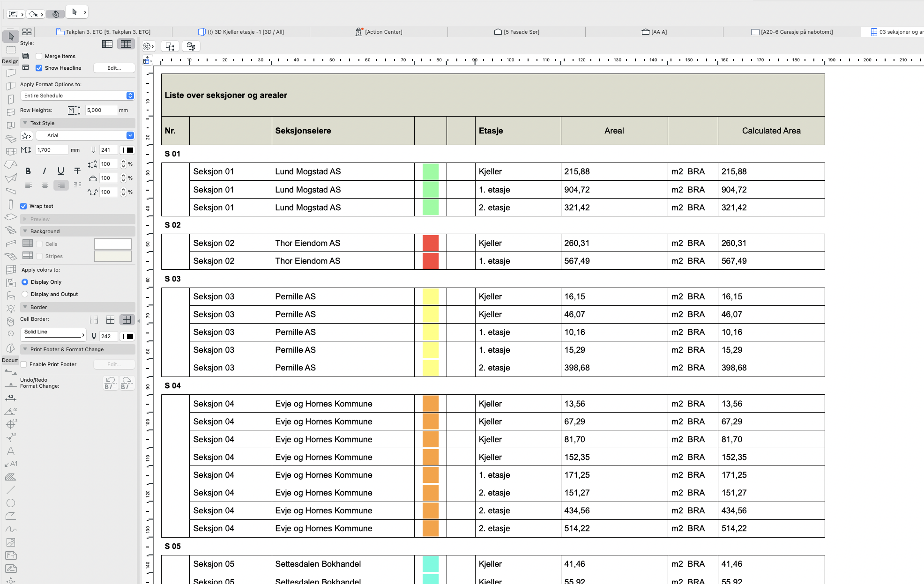
Task: Switch to 3D Kjeller etasje tab
Action: tap(241, 32)
